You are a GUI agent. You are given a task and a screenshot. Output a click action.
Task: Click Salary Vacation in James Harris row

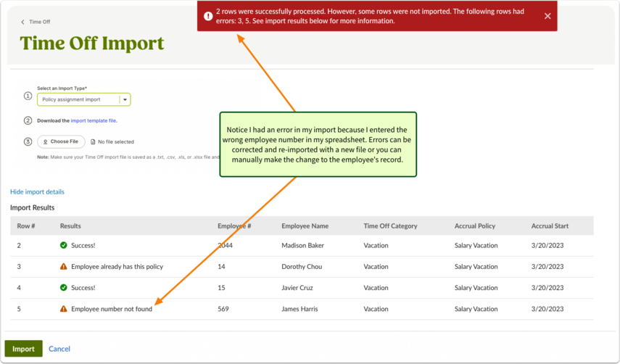click(476, 309)
